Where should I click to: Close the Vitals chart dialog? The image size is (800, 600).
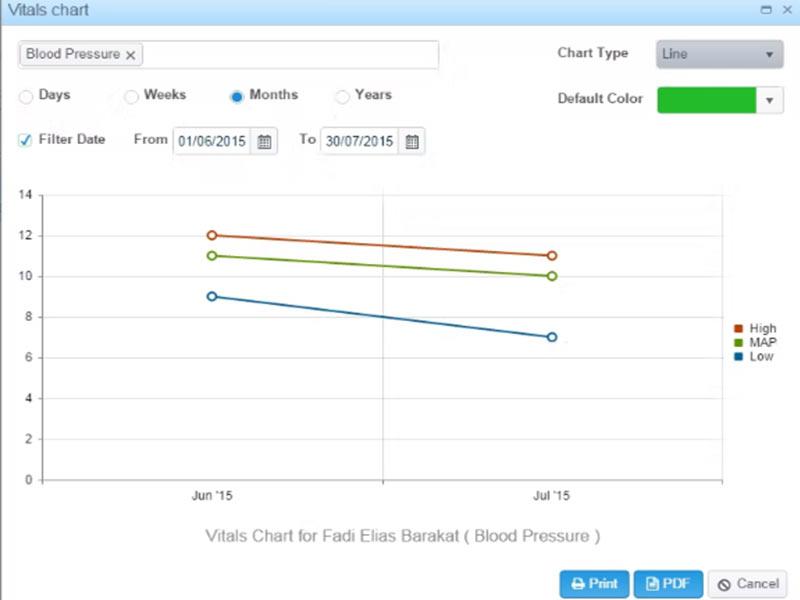pos(787,10)
